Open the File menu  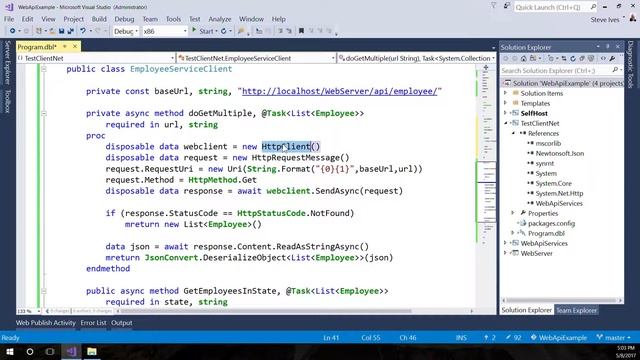click(9, 19)
